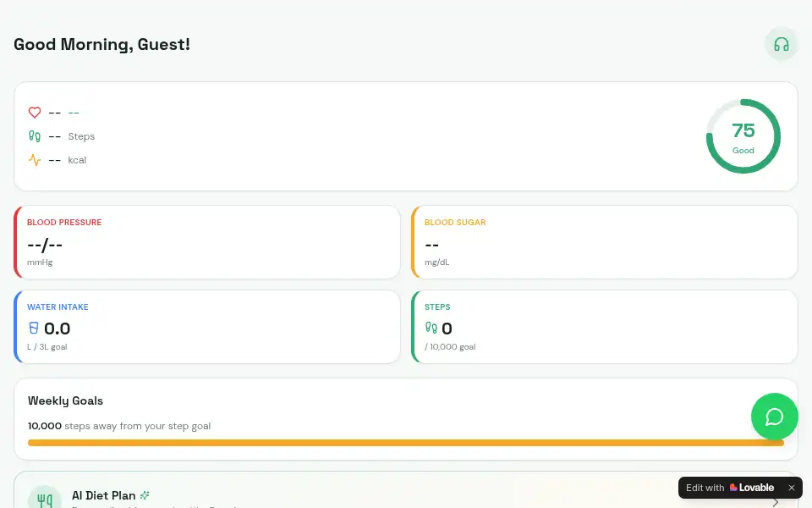Dismiss the Edit with Lovable badge

point(792,488)
